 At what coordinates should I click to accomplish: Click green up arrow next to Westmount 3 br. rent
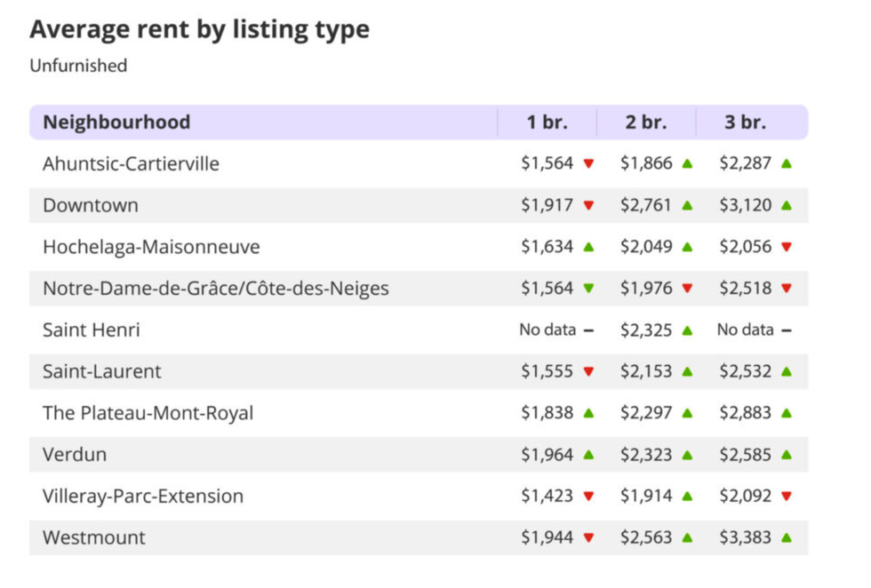click(787, 537)
